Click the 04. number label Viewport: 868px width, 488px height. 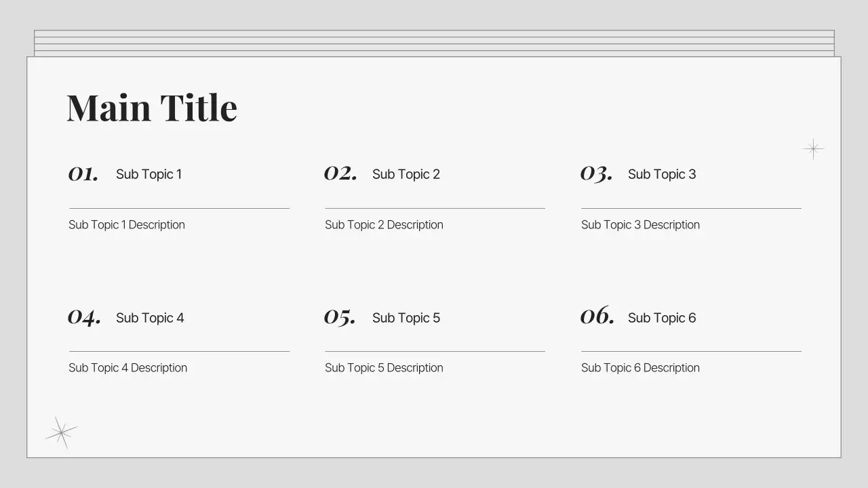84,317
